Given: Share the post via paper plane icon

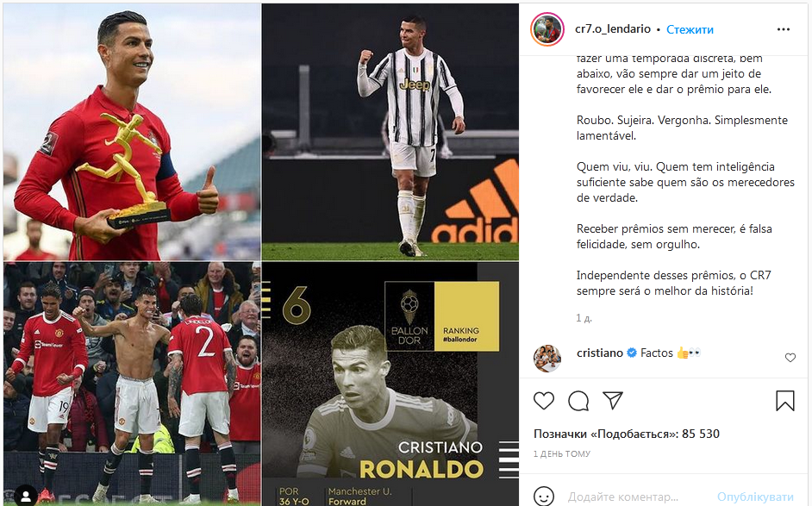Looking at the screenshot, I should tap(613, 400).
